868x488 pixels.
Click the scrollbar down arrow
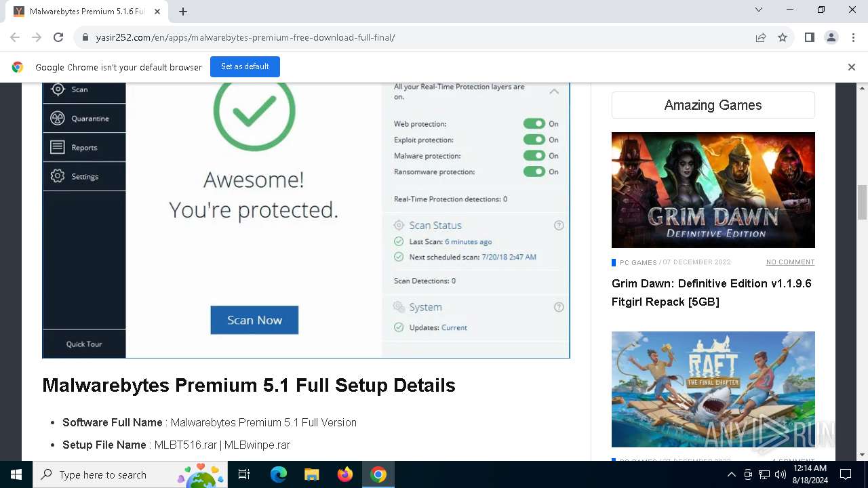click(x=862, y=455)
